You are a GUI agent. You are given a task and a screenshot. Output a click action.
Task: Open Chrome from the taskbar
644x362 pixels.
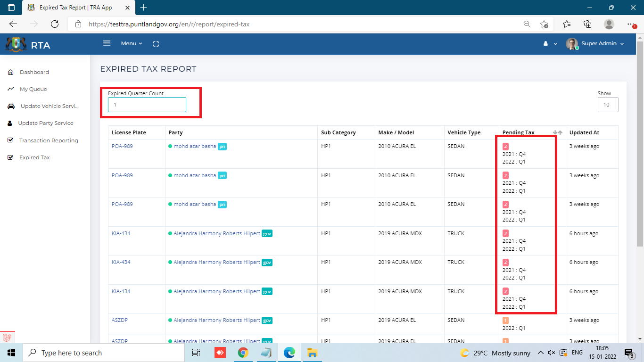click(x=243, y=353)
